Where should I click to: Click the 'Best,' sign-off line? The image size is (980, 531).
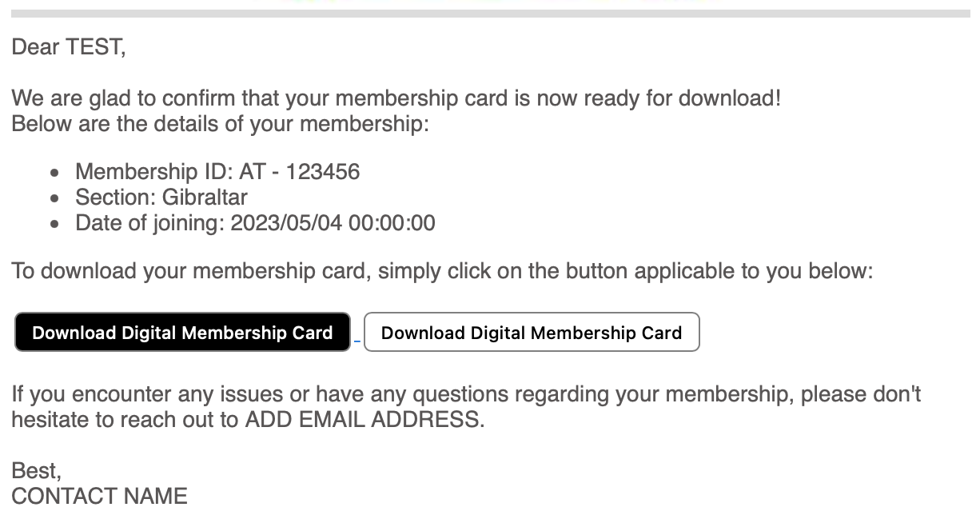36,471
